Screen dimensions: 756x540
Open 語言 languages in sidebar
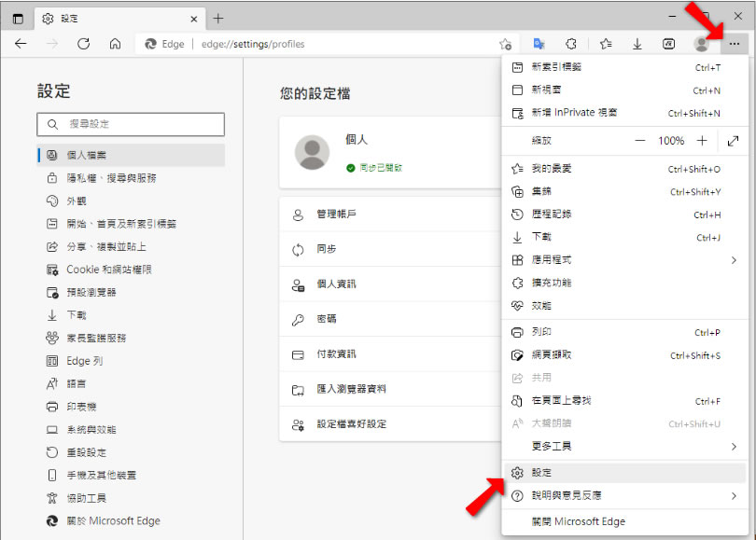(x=131, y=384)
